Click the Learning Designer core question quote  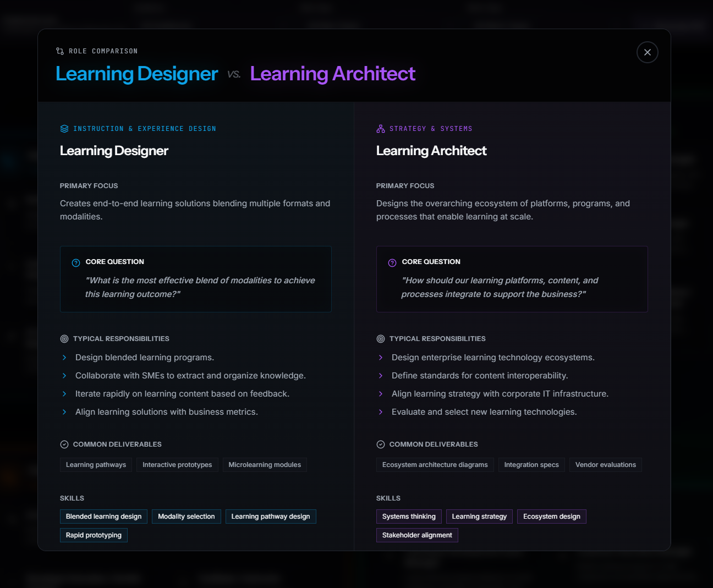200,287
